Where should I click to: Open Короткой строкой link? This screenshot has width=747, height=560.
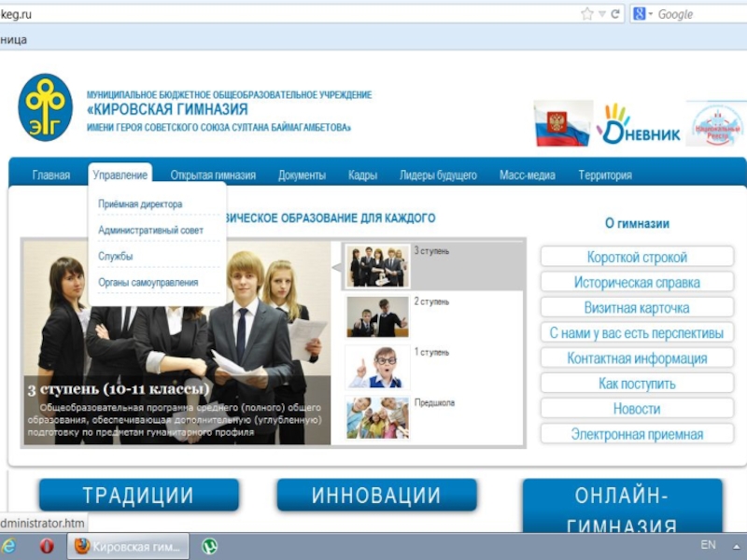[637, 258]
